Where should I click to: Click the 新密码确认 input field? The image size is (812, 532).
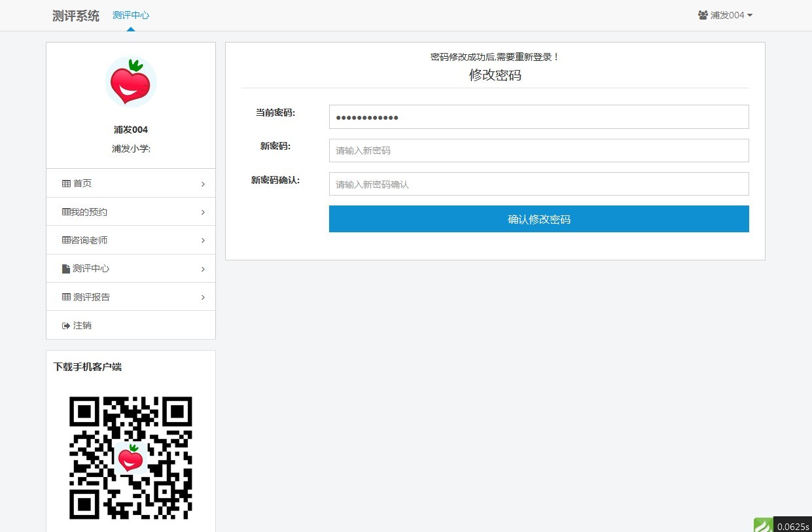(x=538, y=184)
